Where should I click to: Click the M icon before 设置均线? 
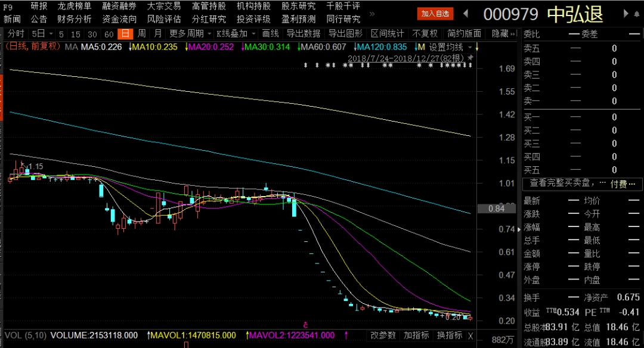pos(421,47)
